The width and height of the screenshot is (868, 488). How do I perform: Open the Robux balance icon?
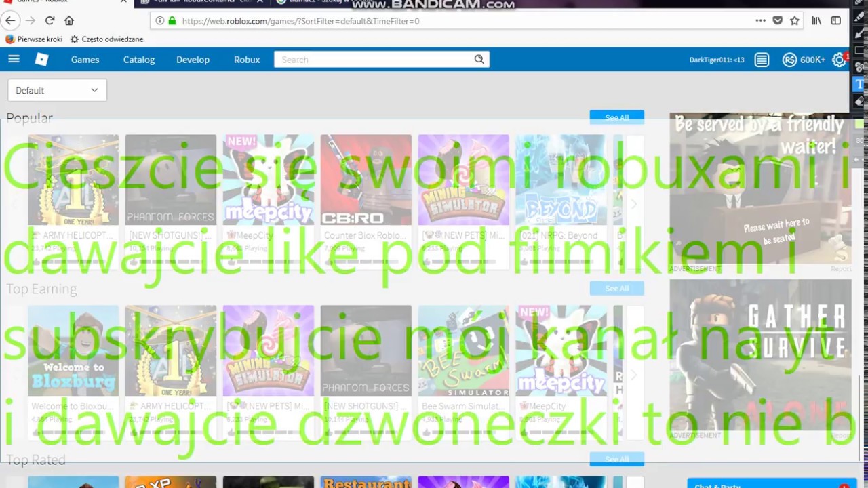[789, 60]
